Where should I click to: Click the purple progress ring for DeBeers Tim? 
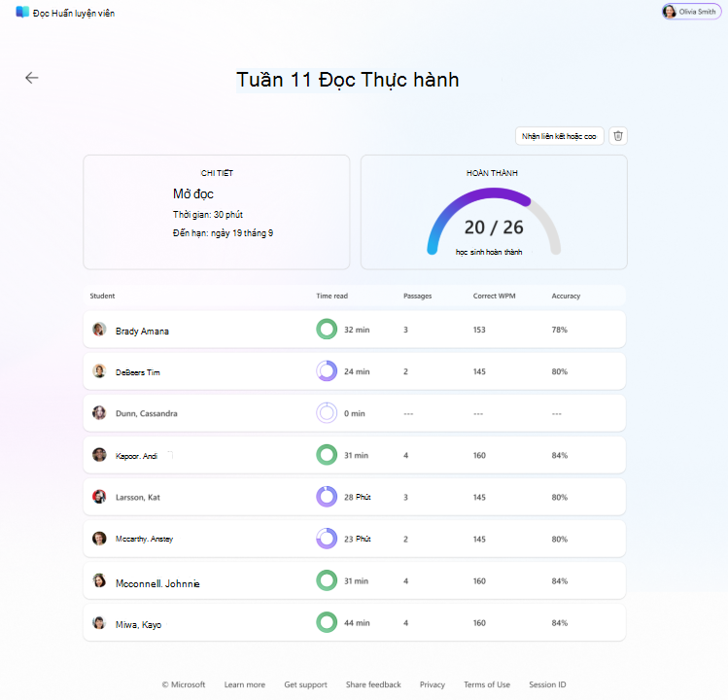coord(327,371)
